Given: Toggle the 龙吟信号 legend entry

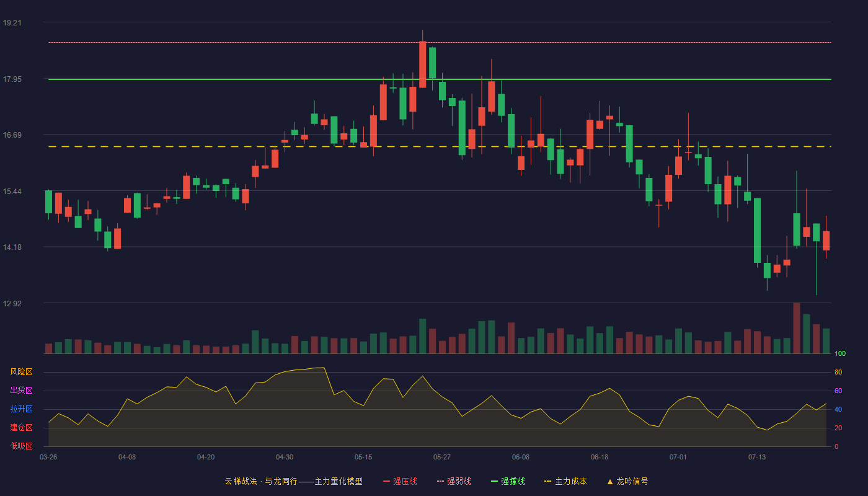Looking at the screenshot, I should pyautogui.click(x=627, y=481).
